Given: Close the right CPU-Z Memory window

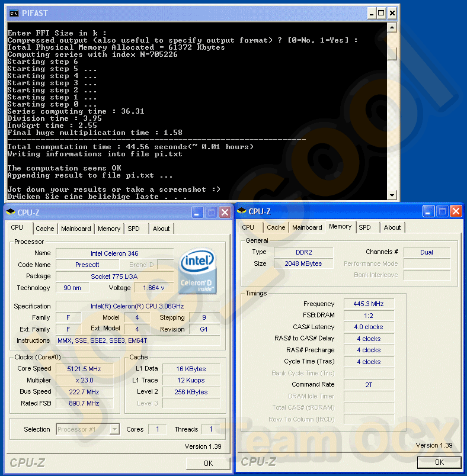Looking at the screenshot, I should (456, 211).
